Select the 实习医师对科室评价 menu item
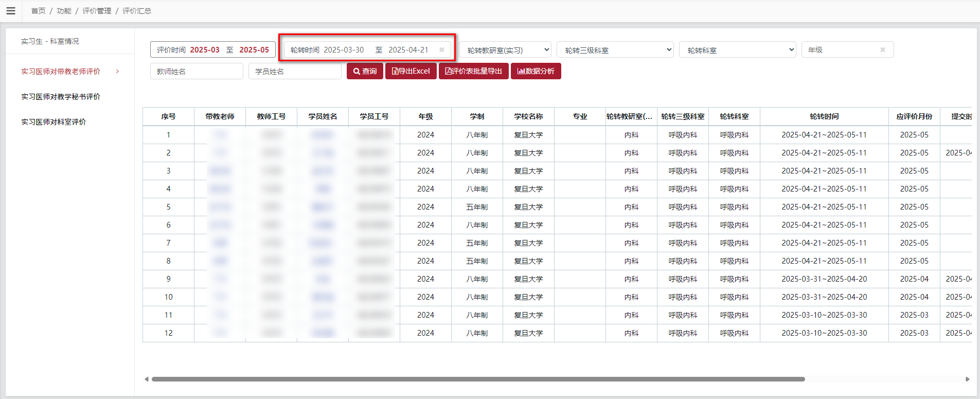The height and width of the screenshot is (399, 980). 54,122
